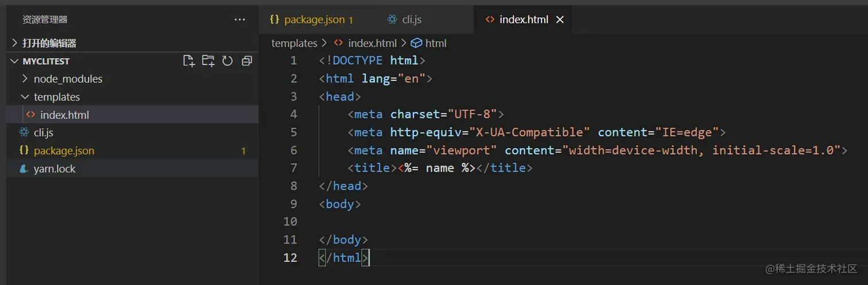868x285 pixels.
Task: Click the closing </body> tag
Action: [343, 239]
